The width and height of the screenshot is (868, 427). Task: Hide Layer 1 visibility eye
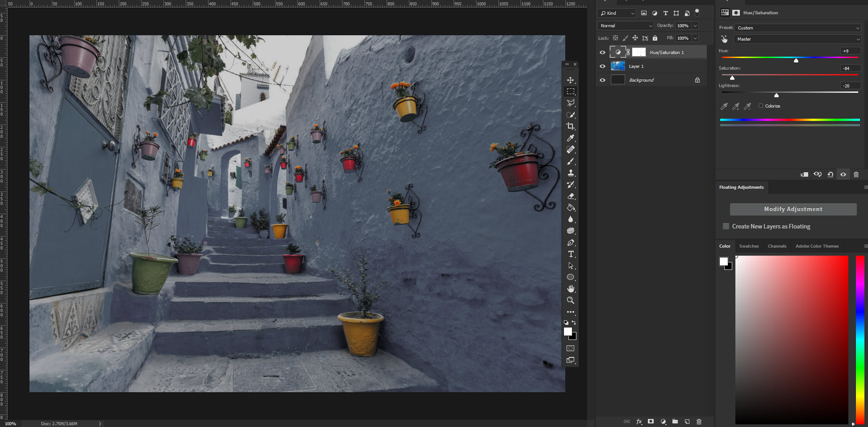pyautogui.click(x=602, y=66)
